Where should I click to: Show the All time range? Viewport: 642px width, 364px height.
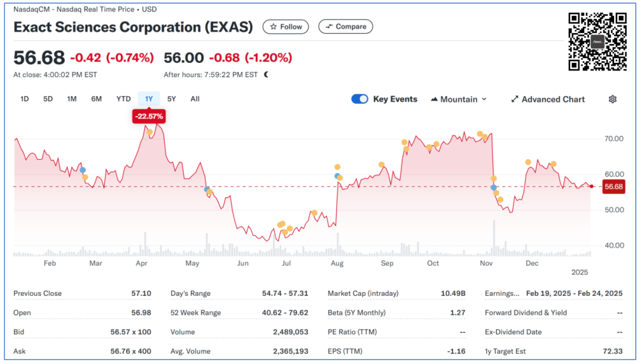(x=195, y=99)
